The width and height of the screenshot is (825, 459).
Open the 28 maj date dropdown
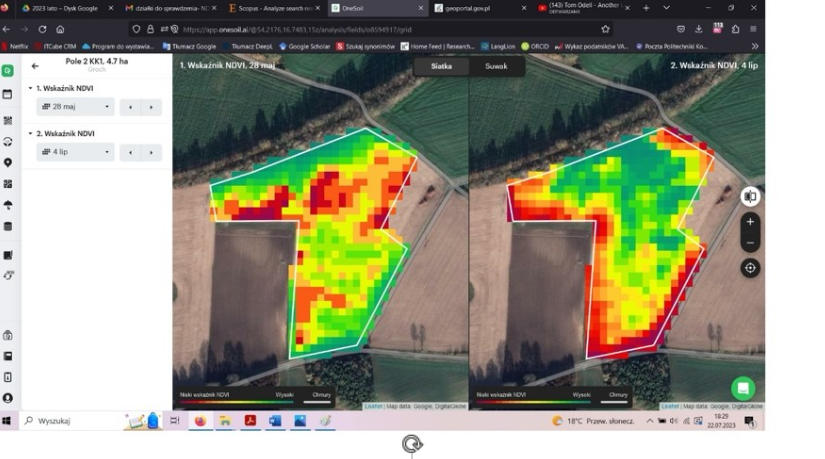(x=75, y=107)
